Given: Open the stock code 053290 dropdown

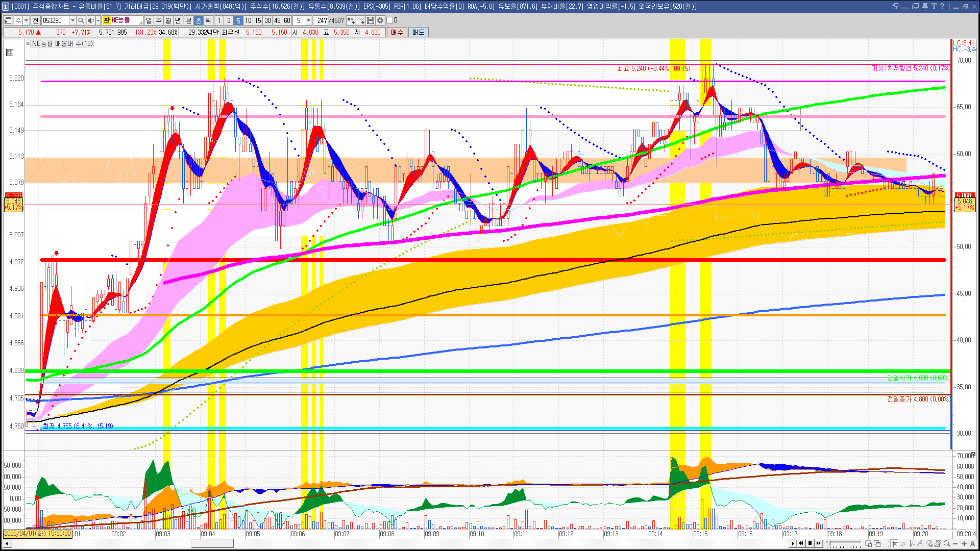Looking at the screenshot, I should [x=72, y=20].
